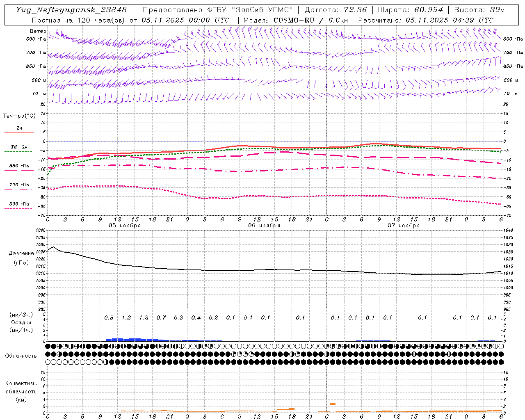Click the 'Высота: 39м' header field
This screenshot has height=420, width=525.
pos(479,10)
